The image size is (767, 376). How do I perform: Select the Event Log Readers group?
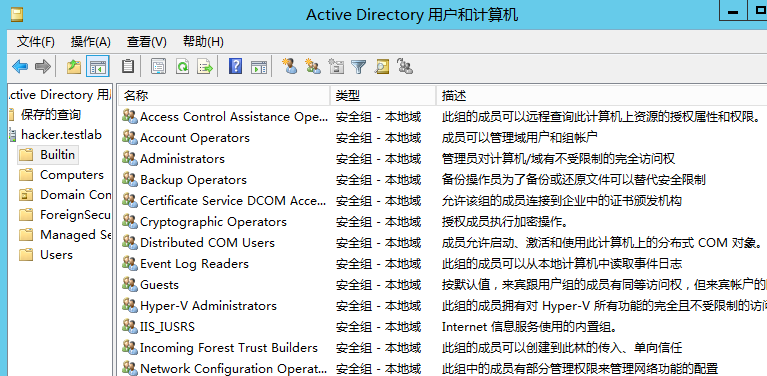pos(194,264)
